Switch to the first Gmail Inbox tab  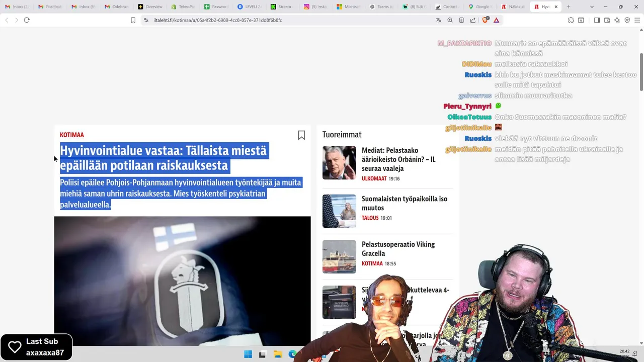click(17, 7)
